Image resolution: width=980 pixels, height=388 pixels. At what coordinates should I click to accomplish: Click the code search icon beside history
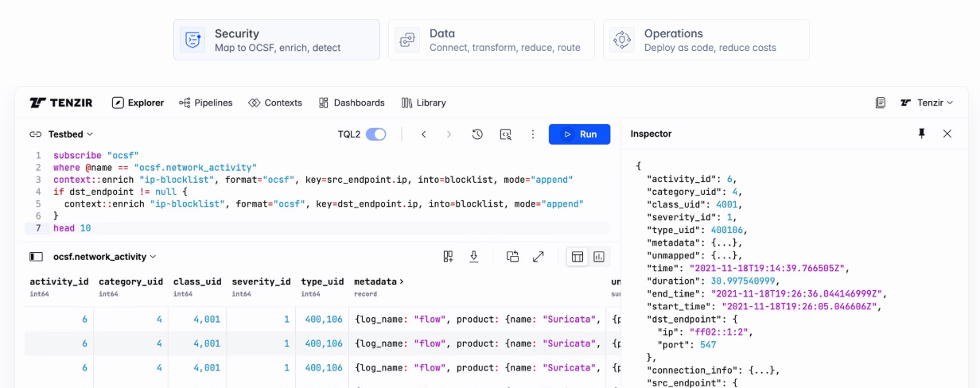tap(505, 134)
